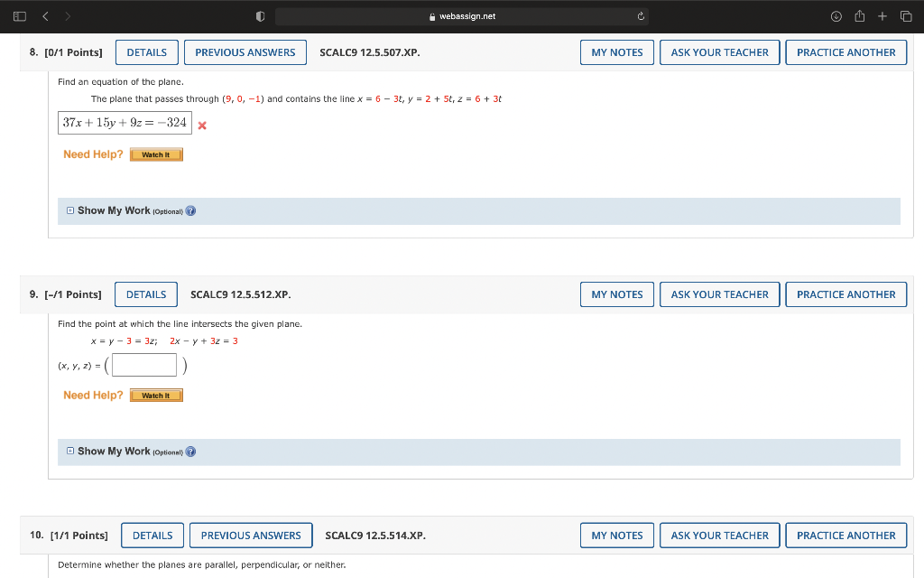Click ASK YOUR TEACHER for question 8
The width and height of the screenshot is (924, 578).
(719, 52)
